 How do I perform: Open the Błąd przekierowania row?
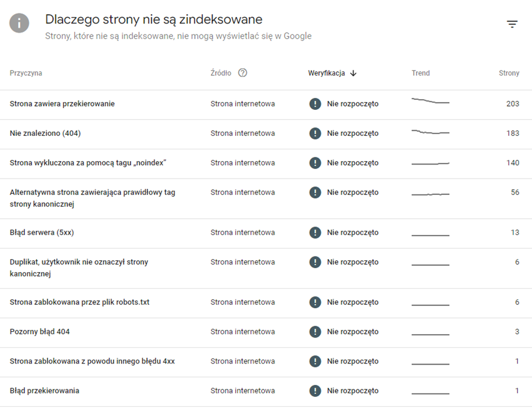(x=266, y=392)
